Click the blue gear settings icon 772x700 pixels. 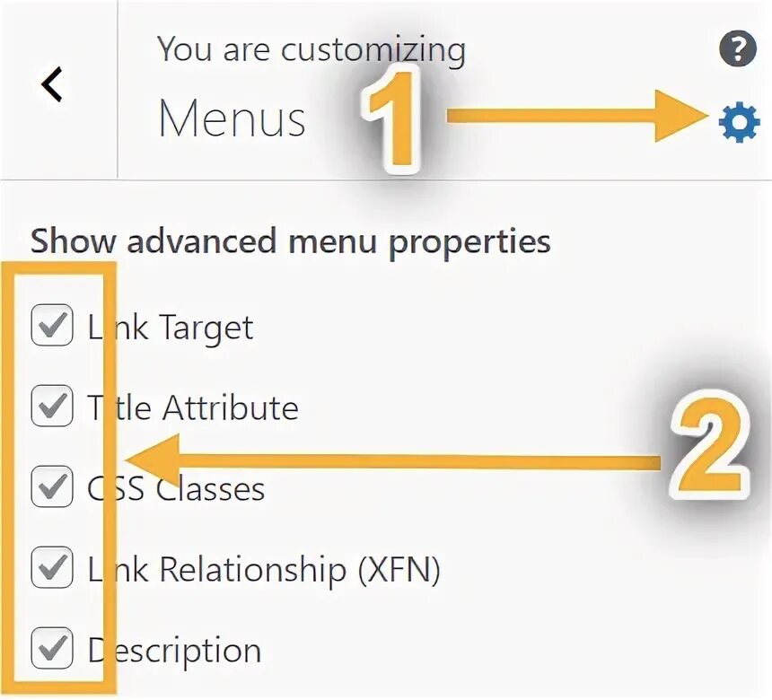pos(739,123)
